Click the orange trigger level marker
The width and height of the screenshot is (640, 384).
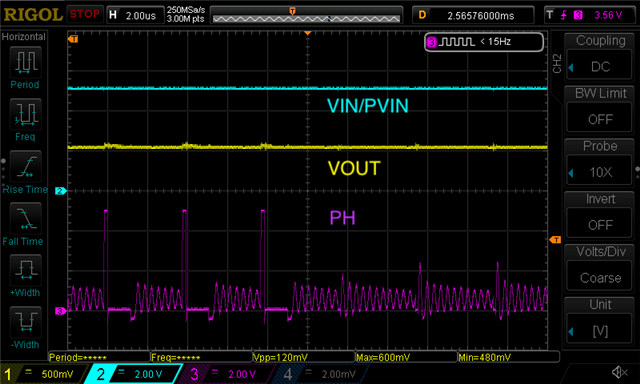pyautogui.click(x=555, y=240)
